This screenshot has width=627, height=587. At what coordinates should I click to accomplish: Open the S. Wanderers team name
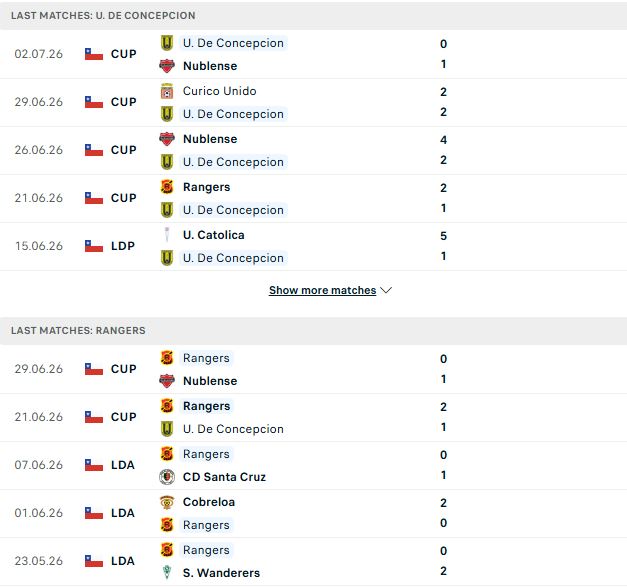click(221, 573)
